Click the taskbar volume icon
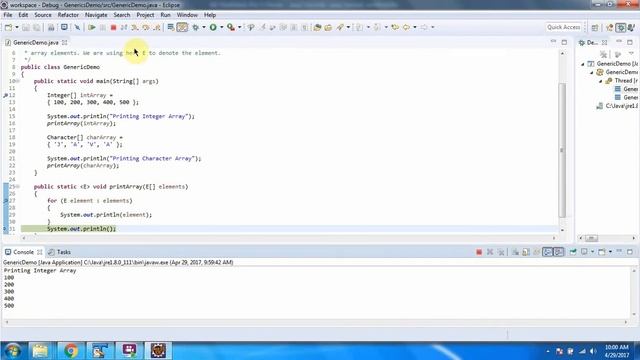Image resolution: width=640 pixels, height=360 pixels. 593,351
